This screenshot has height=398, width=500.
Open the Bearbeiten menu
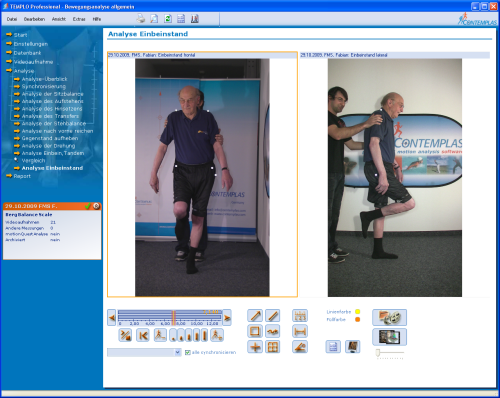click(34, 19)
